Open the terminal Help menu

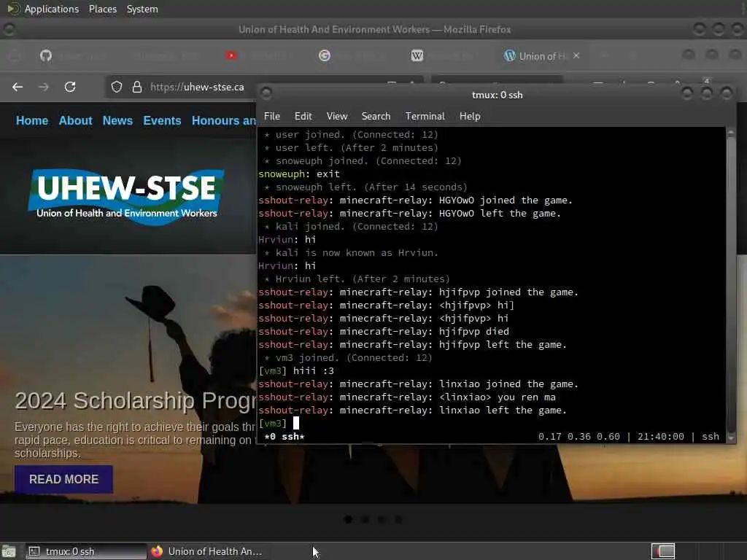pyautogui.click(x=470, y=116)
